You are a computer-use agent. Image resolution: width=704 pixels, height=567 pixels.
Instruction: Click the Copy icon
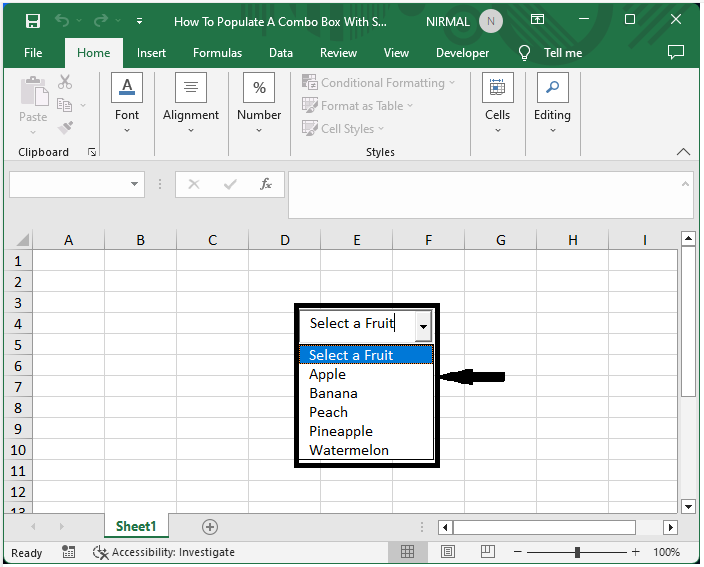pyautogui.click(x=65, y=105)
